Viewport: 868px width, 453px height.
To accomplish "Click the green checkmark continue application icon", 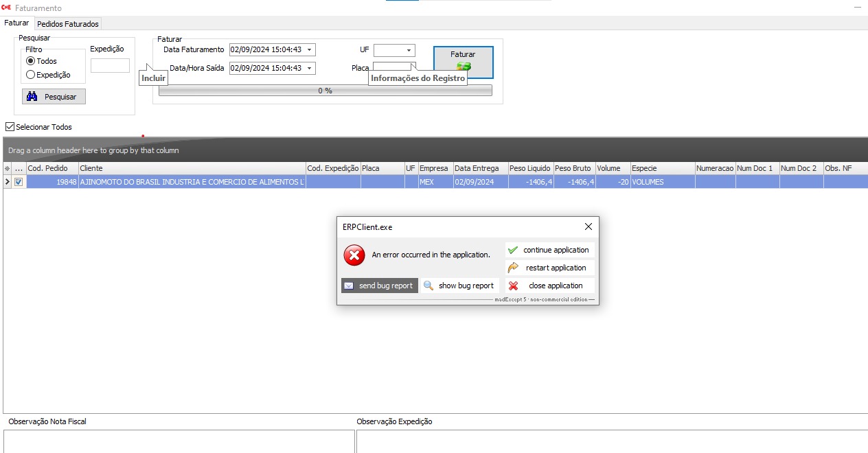I will tap(512, 250).
